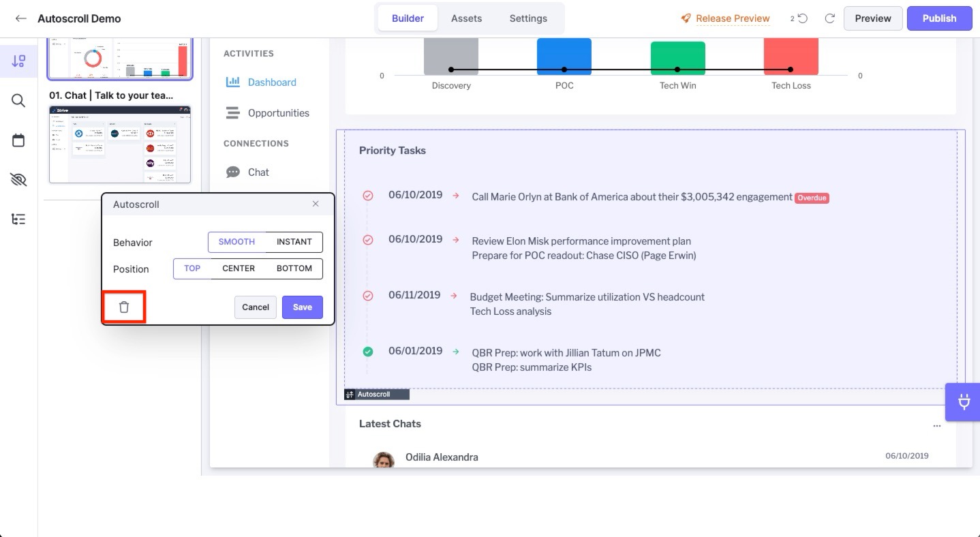980x537 pixels.
Task: Select the 01. Chat step thumbnail
Action: coord(120,144)
